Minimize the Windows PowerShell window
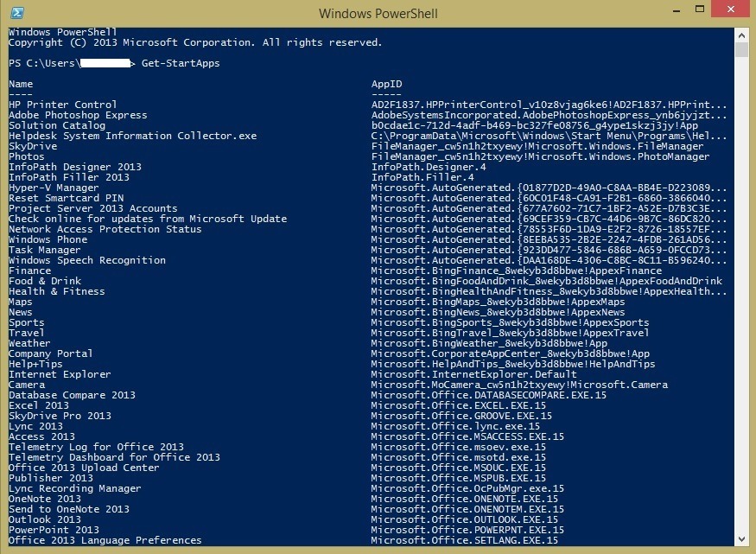The height and width of the screenshot is (554, 756). pyautogui.click(x=677, y=10)
